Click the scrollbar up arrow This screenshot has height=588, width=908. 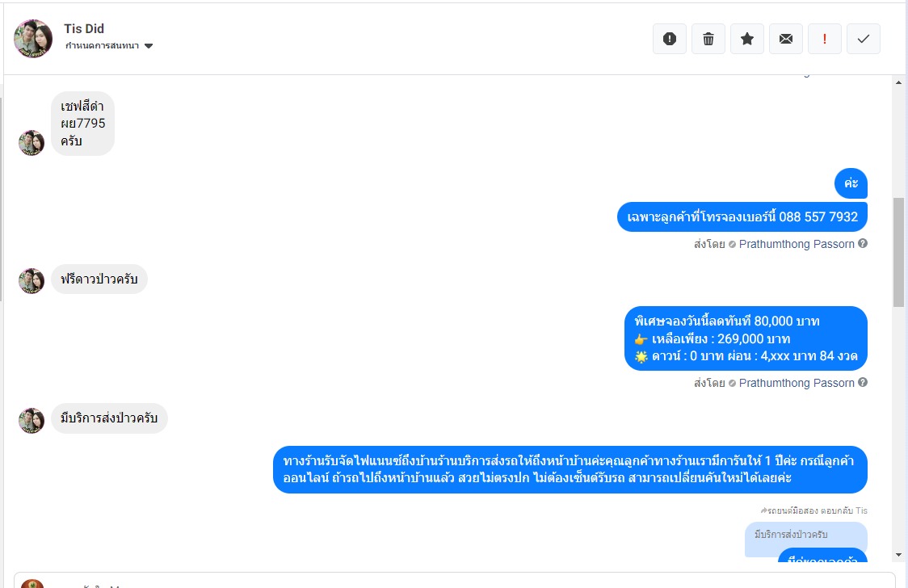click(898, 83)
